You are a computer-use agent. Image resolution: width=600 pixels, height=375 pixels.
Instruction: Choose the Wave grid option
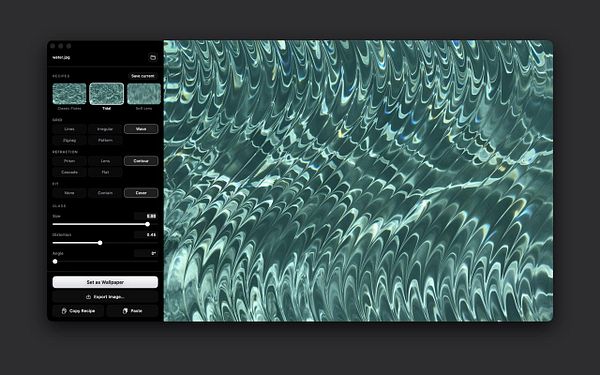click(141, 129)
